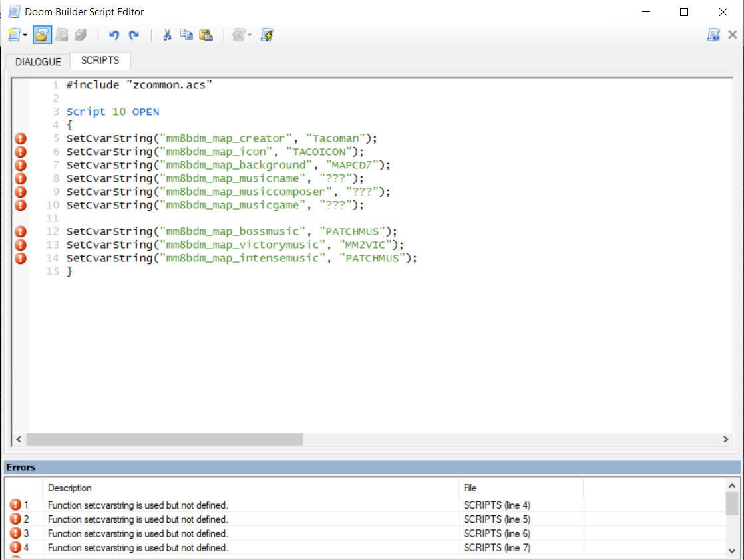
Task: Sort errors by the Description column header
Action: tap(70, 488)
